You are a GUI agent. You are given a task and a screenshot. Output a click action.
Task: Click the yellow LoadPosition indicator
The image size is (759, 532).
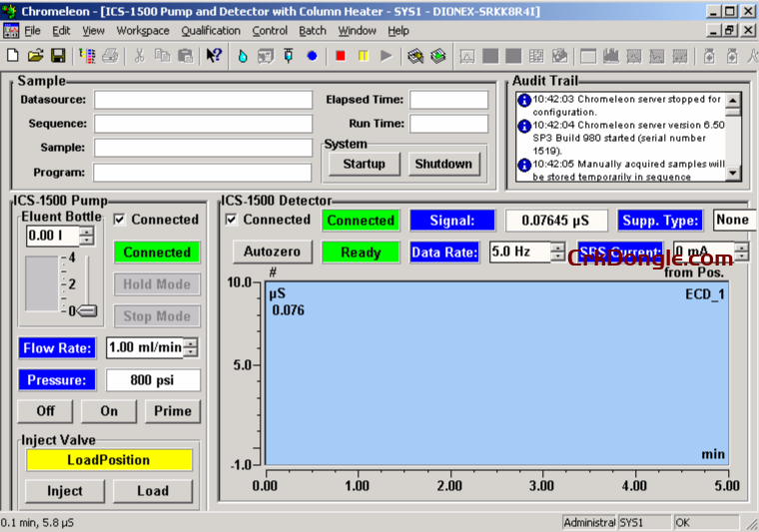click(109, 460)
